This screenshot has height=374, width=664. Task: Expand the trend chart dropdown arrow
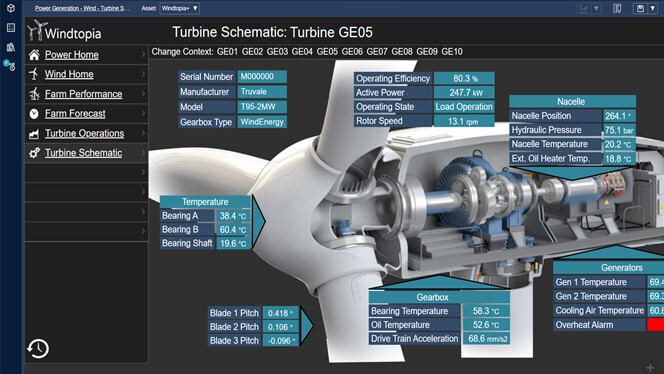596,8
